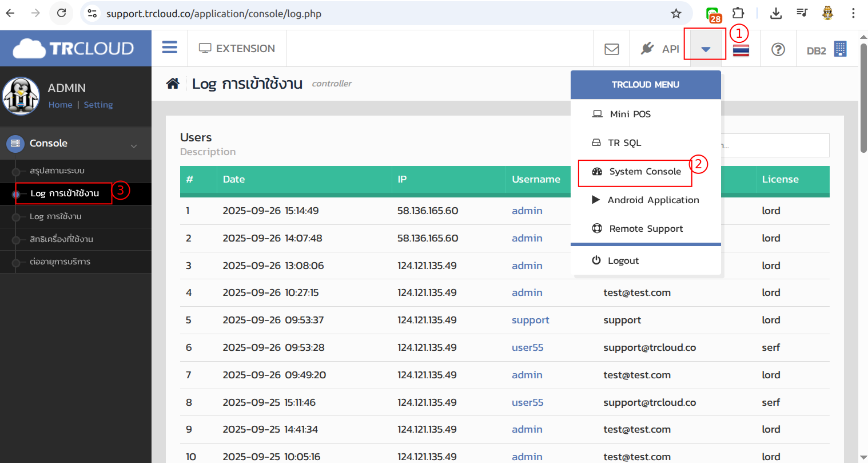Image resolution: width=868 pixels, height=463 pixels.
Task: Open Log การใช้งาน in sidebar
Action: (x=55, y=216)
